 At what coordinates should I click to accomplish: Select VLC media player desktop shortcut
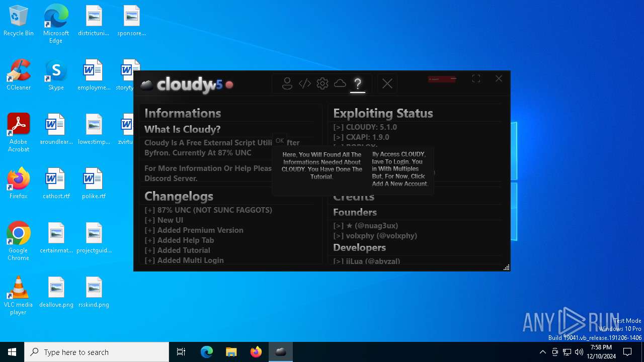click(x=19, y=296)
